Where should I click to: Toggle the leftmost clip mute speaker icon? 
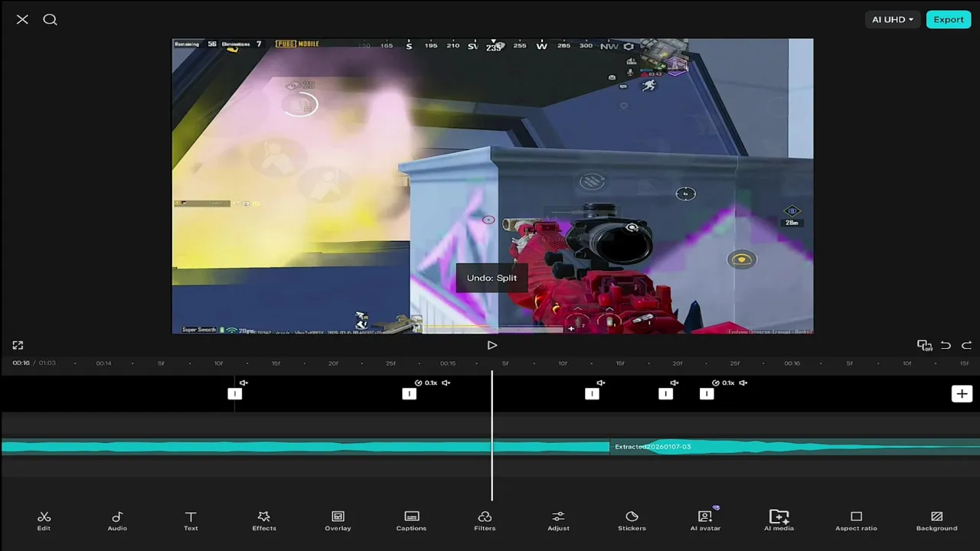point(243,383)
